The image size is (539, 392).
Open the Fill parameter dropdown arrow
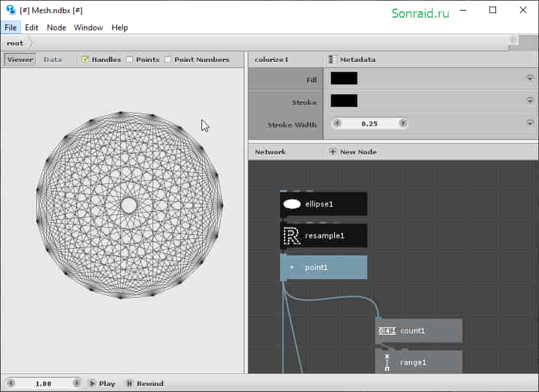pyautogui.click(x=530, y=79)
